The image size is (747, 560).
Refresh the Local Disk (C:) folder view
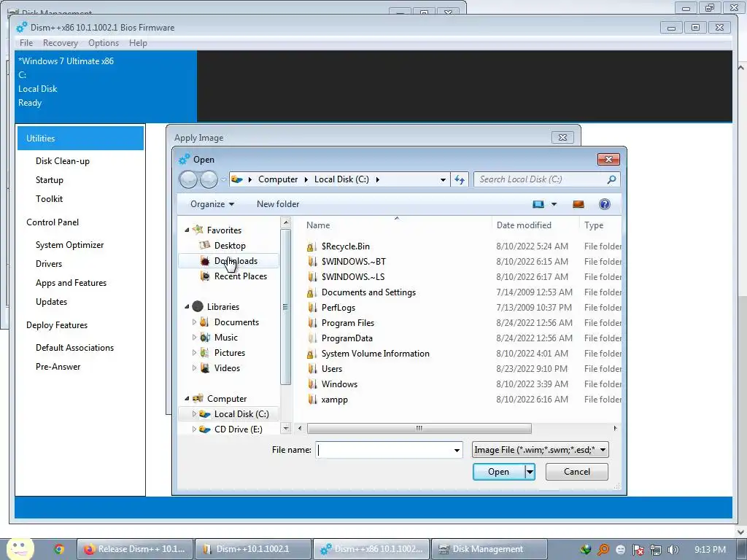click(460, 179)
